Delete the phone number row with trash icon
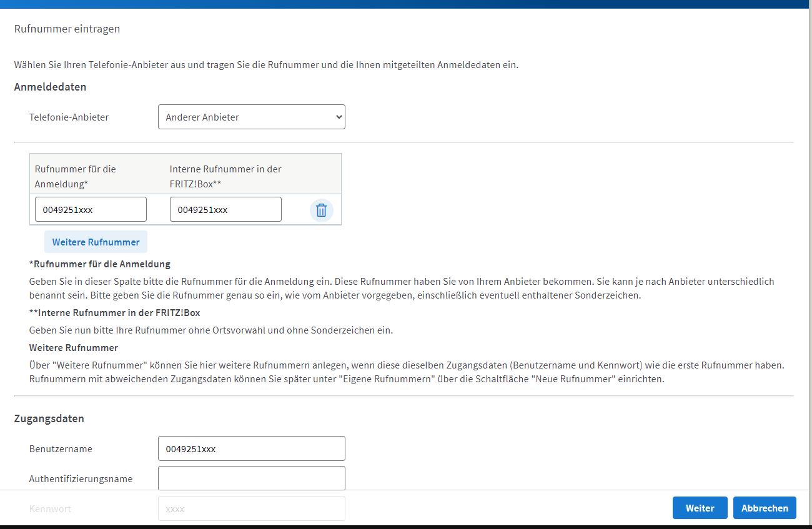The image size is (812, 529). click(x=321, y=210)
